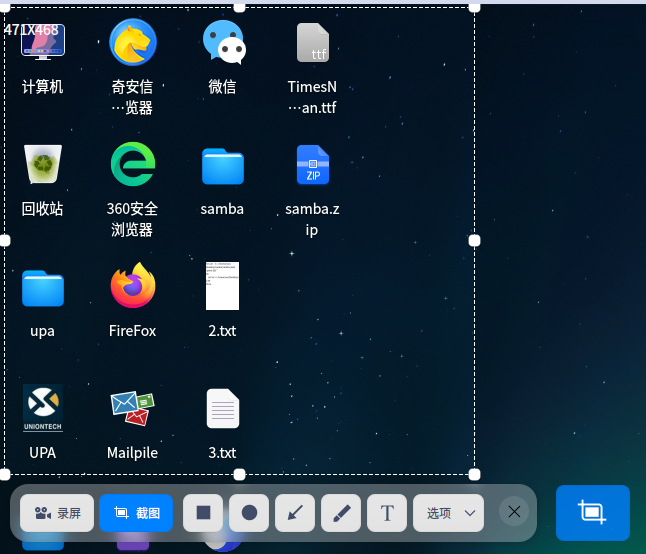Select the TimesN…an.ttf font file
The height and width of the screenshot is (554, 646).
click(313, 42)
